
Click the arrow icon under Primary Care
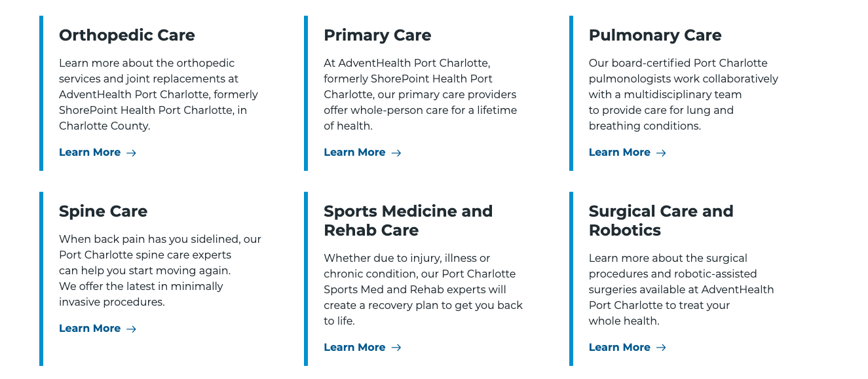[x=396, y=153]
